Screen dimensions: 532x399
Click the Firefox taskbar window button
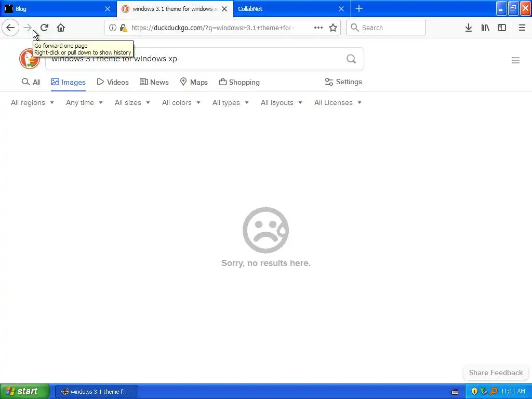[96, 392]
